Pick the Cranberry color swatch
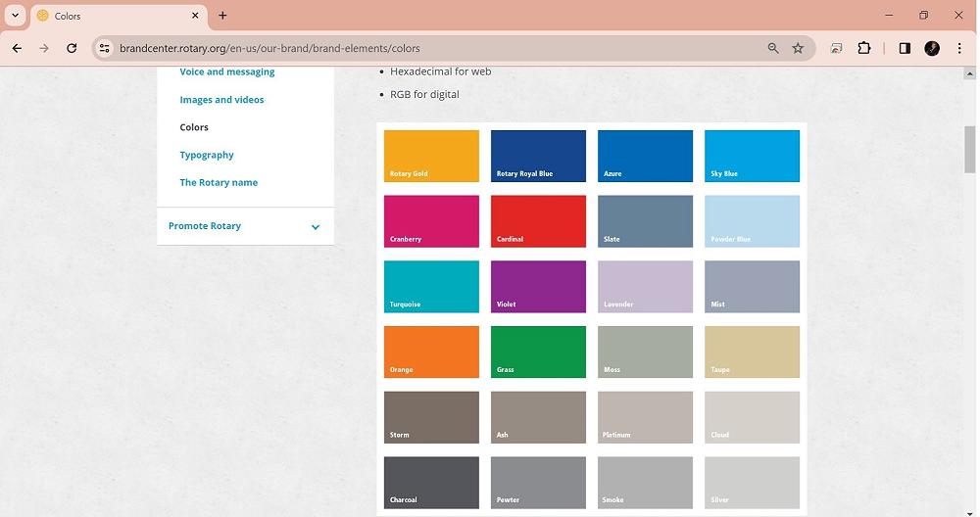980x517 pixels. point(431,220)
